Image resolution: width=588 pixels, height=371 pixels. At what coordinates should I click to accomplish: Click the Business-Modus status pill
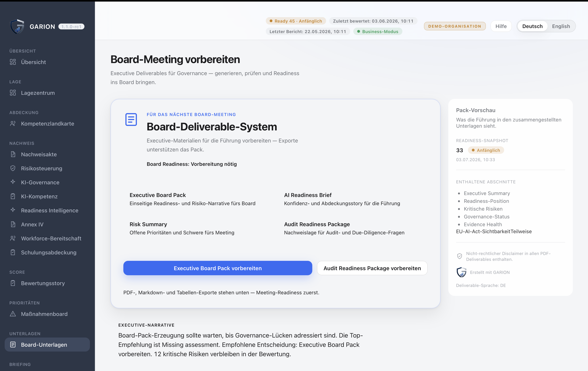pos(378,32)
